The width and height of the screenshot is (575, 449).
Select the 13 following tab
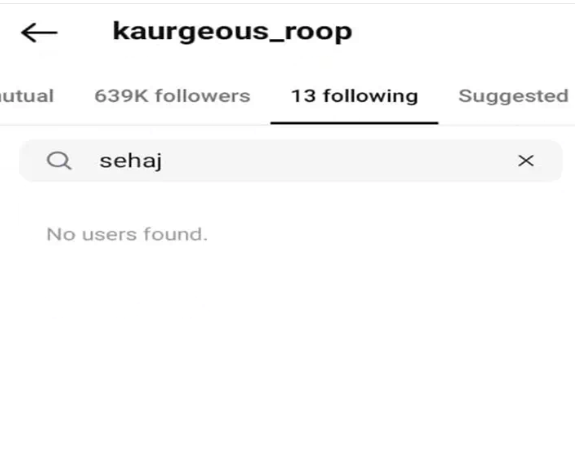click(x=355, y=96)
